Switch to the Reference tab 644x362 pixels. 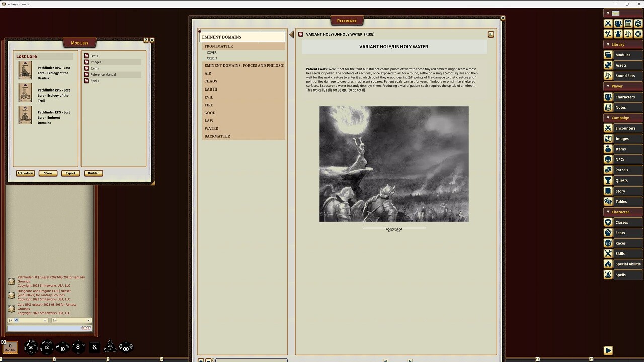(347, 21)
